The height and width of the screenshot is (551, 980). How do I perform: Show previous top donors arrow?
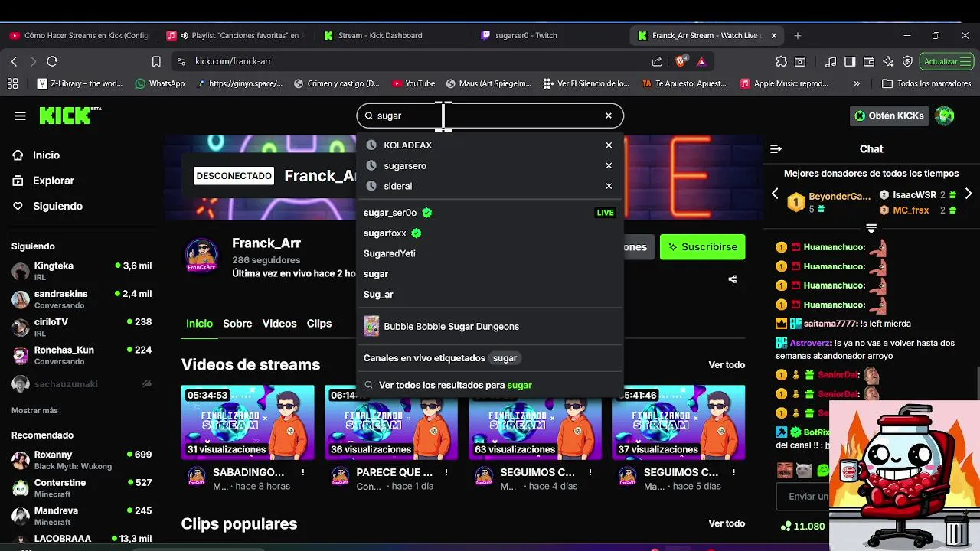[775, 194]
